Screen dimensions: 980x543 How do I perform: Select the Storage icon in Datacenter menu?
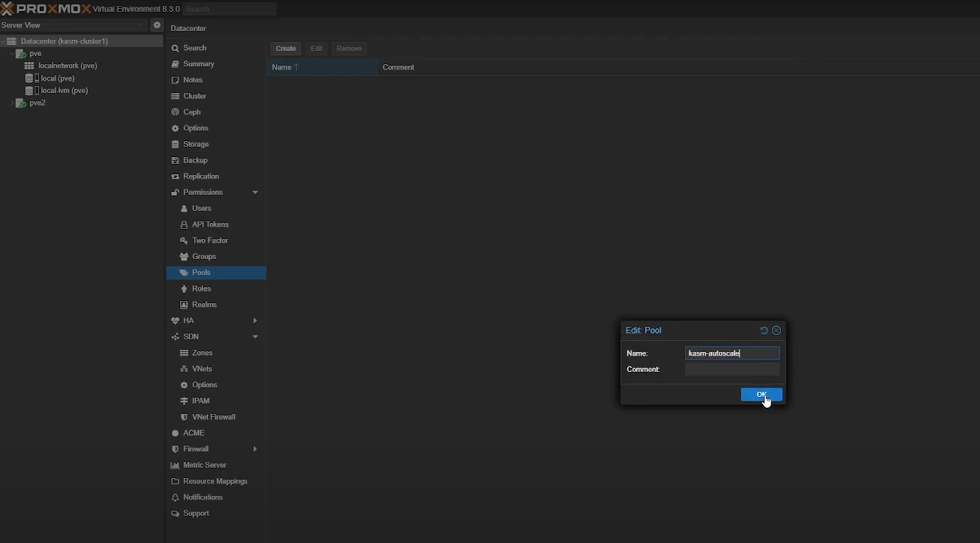point(176,145)
